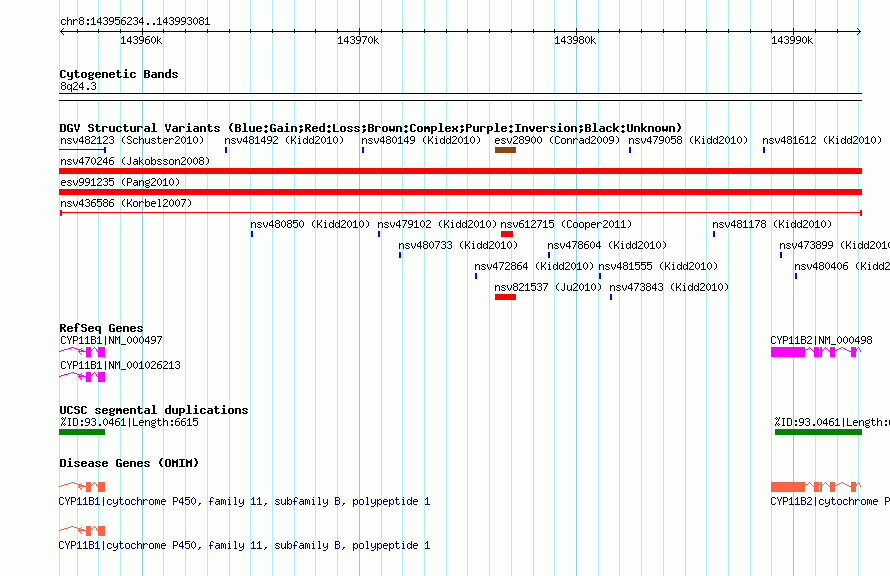The height and width of the screenshot is (576, 890).
Task: Click the nsv482123 thin blue gain bar
Action: [x=82, y=150]
